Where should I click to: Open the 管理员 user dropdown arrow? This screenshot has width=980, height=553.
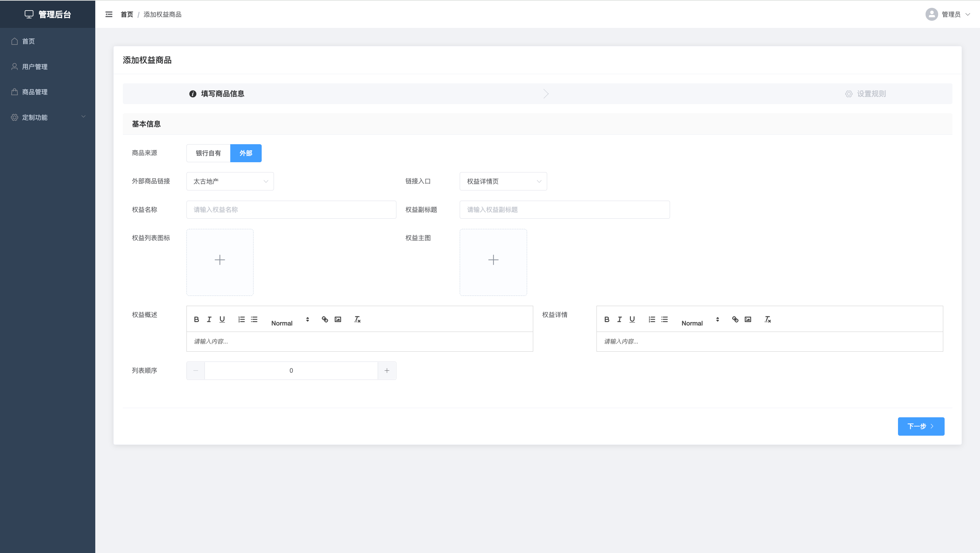click(968, 14)
